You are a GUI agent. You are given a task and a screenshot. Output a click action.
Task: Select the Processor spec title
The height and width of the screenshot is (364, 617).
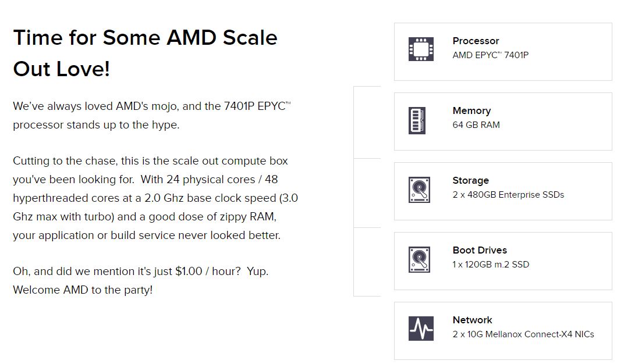pyautogui.click(x=476, y=41)
